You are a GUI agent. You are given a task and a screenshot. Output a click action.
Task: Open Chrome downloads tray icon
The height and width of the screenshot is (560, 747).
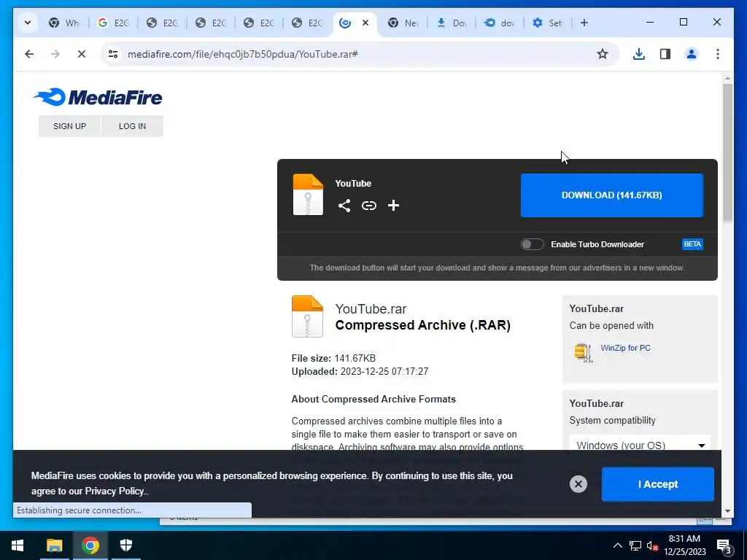pyautogui.click(x=639, y=54)
